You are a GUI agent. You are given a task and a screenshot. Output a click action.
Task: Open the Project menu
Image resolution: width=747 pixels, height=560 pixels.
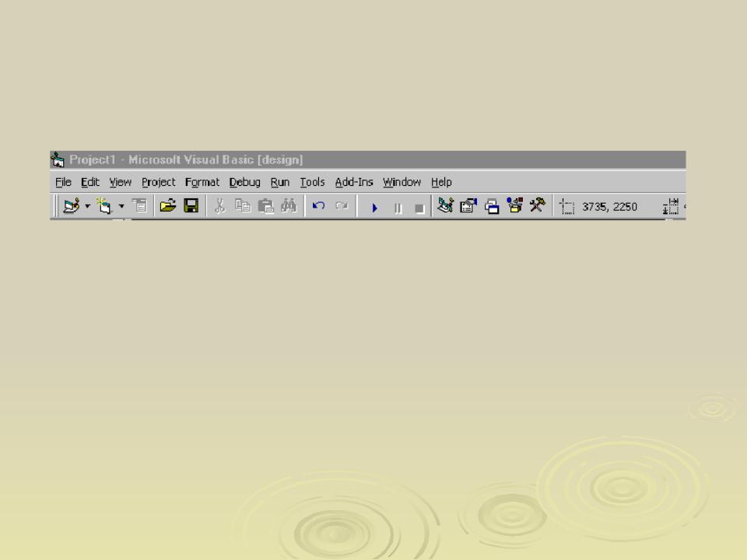(x=158, y=182)
